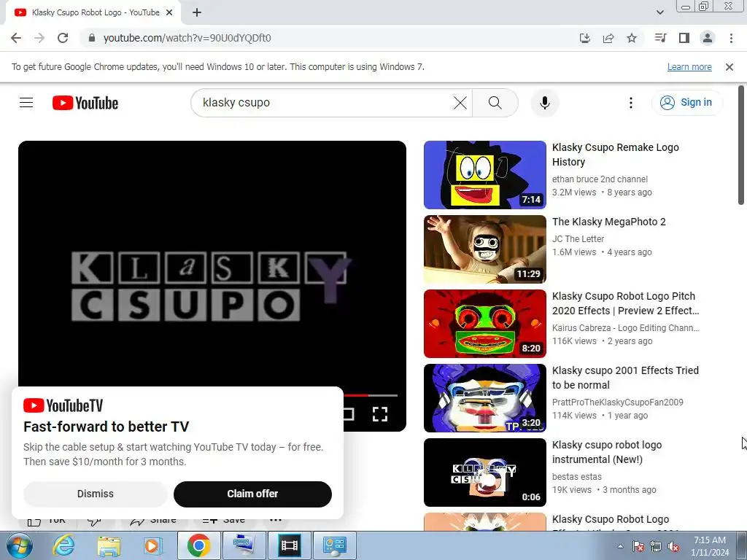Visit the channel PrattProTheKlaskyCsupoFan2009
Viewport: 747px width, 560px height.
pyautogui.click(x=617, y=402)
